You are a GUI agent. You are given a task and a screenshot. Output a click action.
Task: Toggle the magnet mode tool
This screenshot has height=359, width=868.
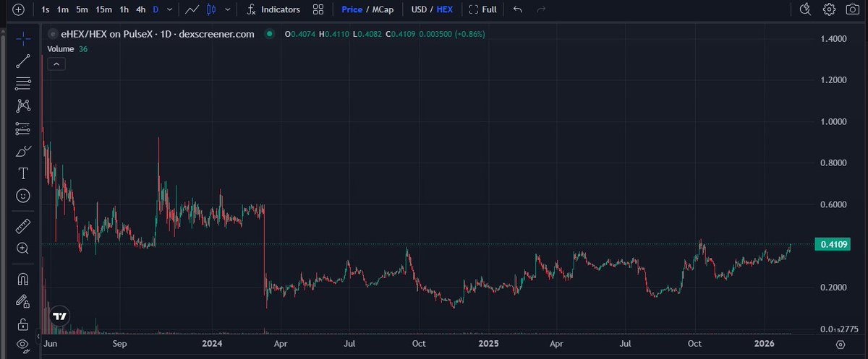click(23, 279)
